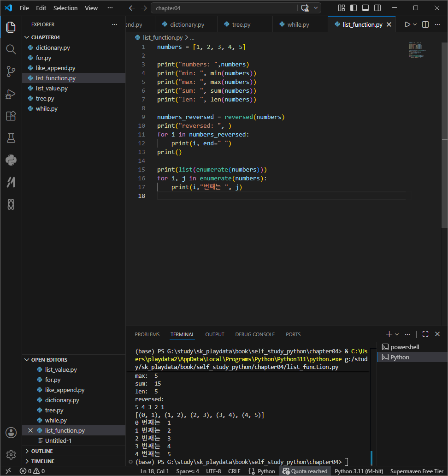Select Python 3.11 (64-bit) interpreter

(x=359, y=471)
